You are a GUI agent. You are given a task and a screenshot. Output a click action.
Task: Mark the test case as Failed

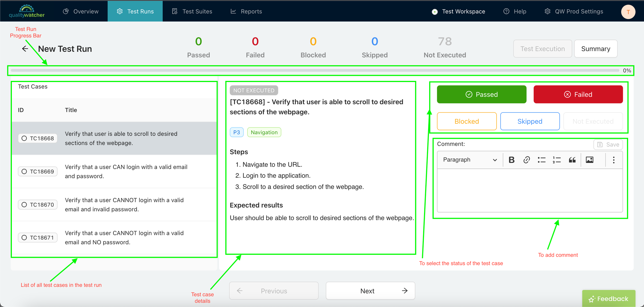[578, 94]
